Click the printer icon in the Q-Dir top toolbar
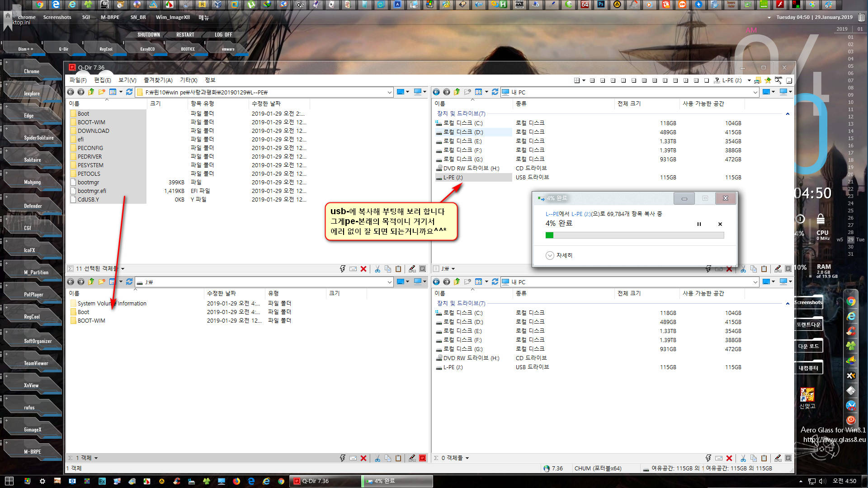Screen dimensions: 868x488 758,80
